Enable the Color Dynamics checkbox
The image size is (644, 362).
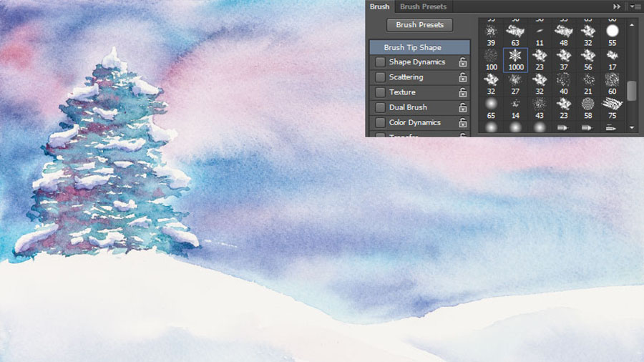point(380,122)
